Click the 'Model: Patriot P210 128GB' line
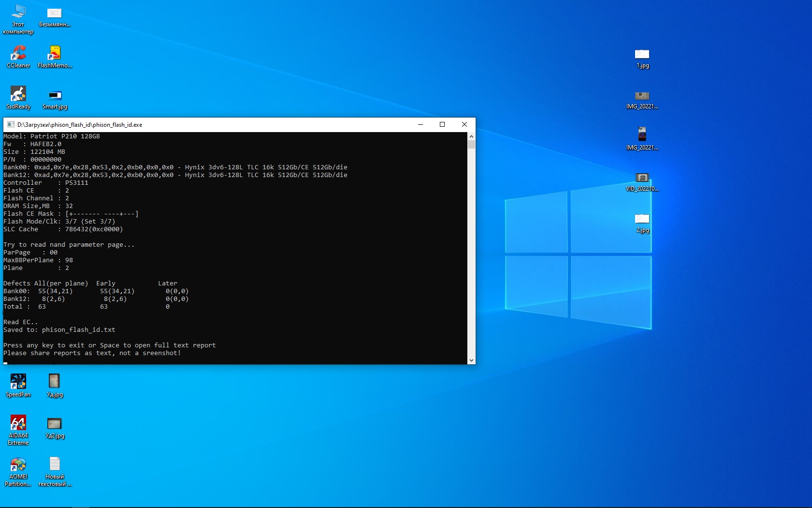 point(52,136)
